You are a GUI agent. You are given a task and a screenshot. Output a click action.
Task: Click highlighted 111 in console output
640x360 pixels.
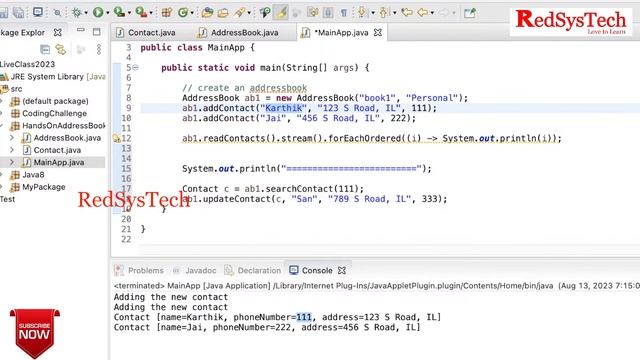coord(304,317)
